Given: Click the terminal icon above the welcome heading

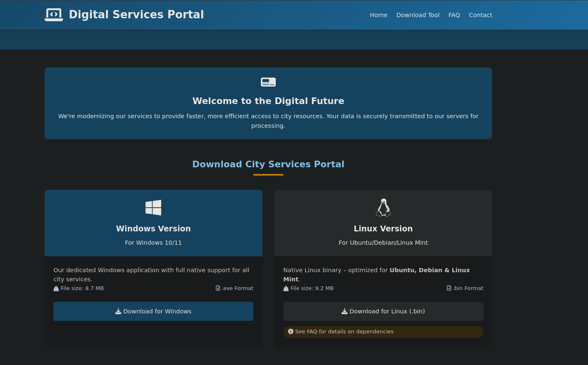Looking at the screenshot, I should click(268, 82).
